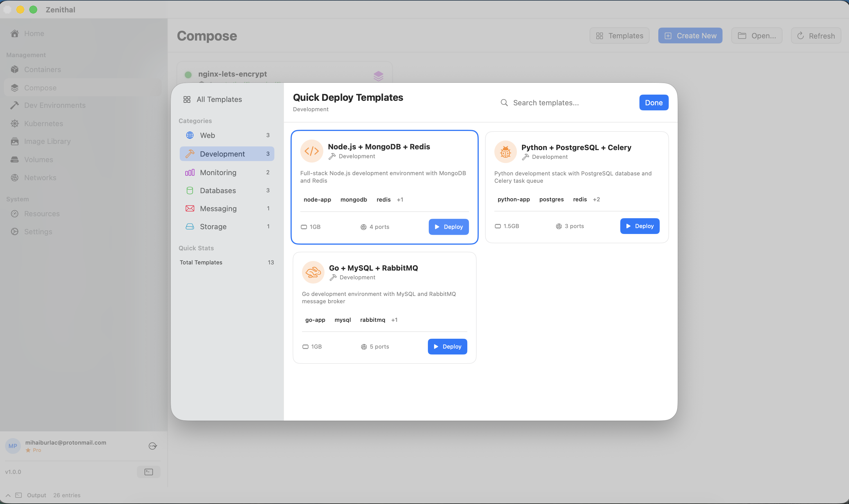Open the Networks panel
The width and height of the screenshot is (849, 504).
(40, 177)
